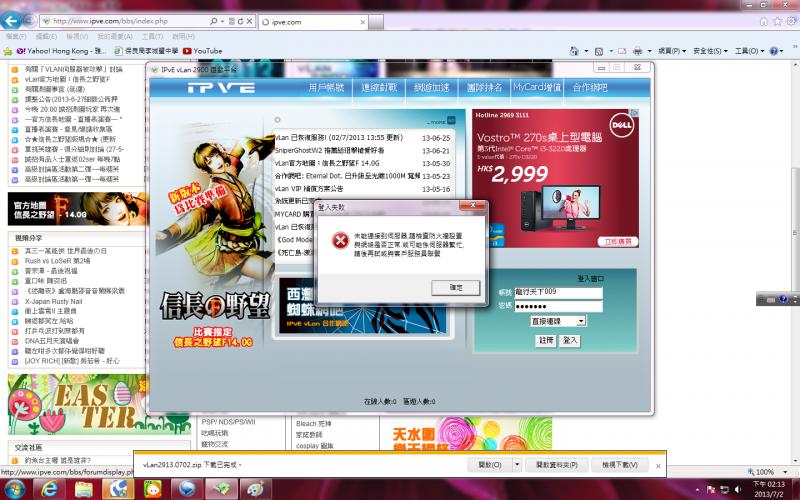This screenshot has height=500, width=800.
Task: Click the read mail icon in command bar
Action: coord(621,51)
